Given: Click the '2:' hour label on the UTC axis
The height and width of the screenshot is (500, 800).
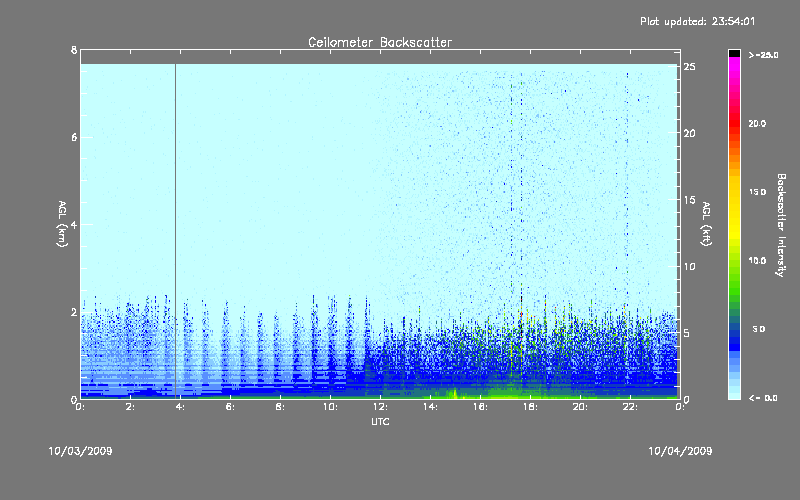Looking at the screenshot, I should (x=131, y=407).
